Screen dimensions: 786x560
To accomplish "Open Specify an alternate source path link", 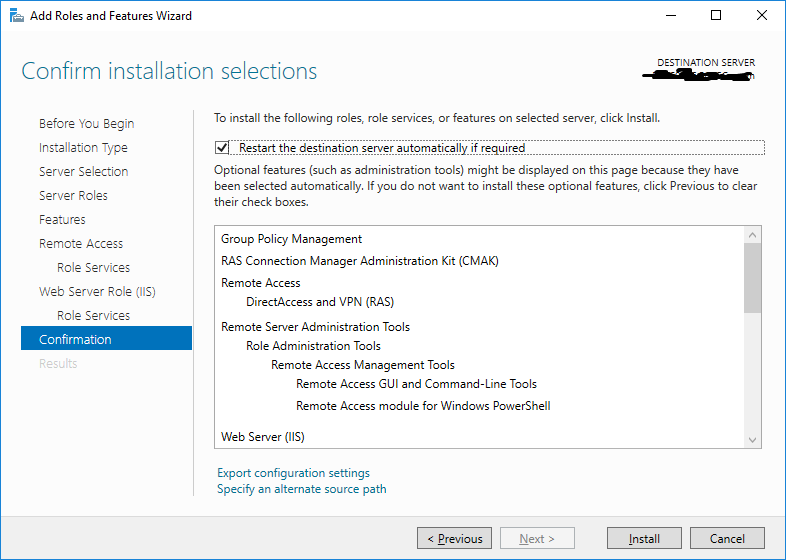I will point(301,489).
